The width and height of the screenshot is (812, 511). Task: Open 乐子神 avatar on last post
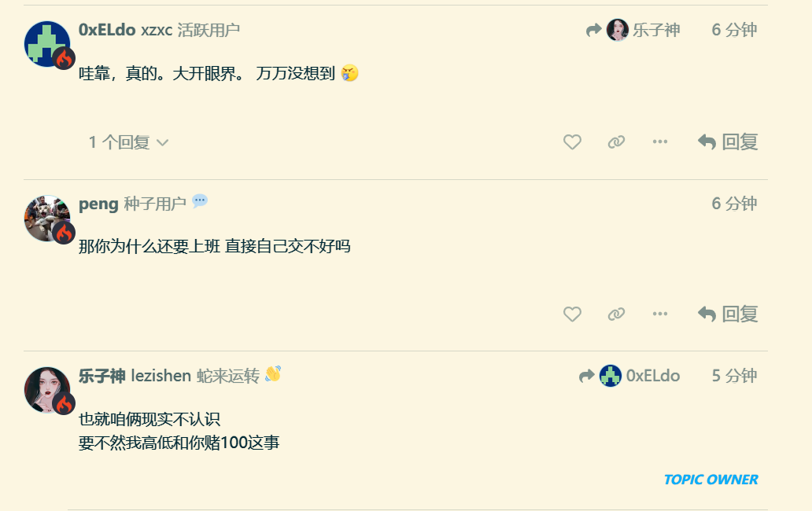click(x=47, y=390)
